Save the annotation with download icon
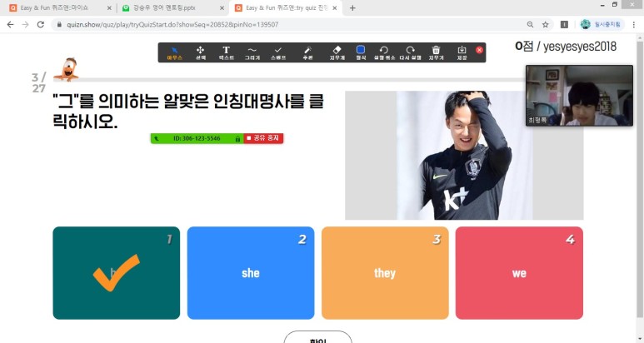Viewport: 644px width, 343px height. (x=462, y=53)
